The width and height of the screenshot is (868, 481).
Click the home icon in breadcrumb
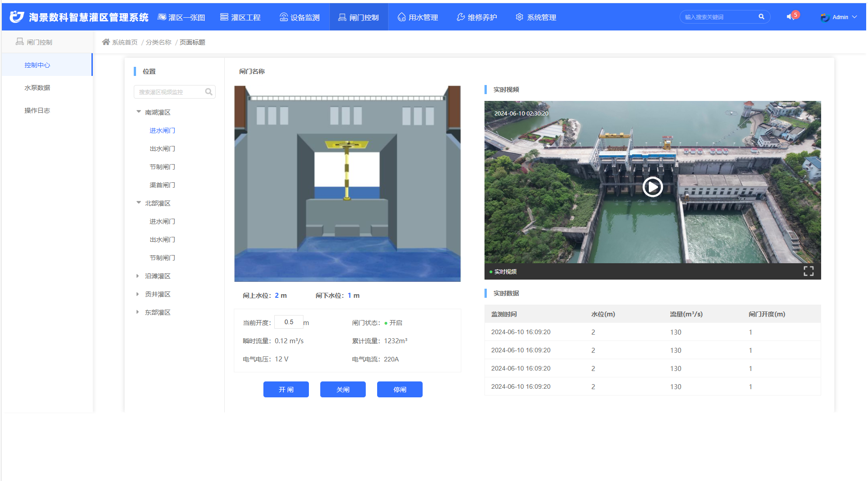click(106, 42)
